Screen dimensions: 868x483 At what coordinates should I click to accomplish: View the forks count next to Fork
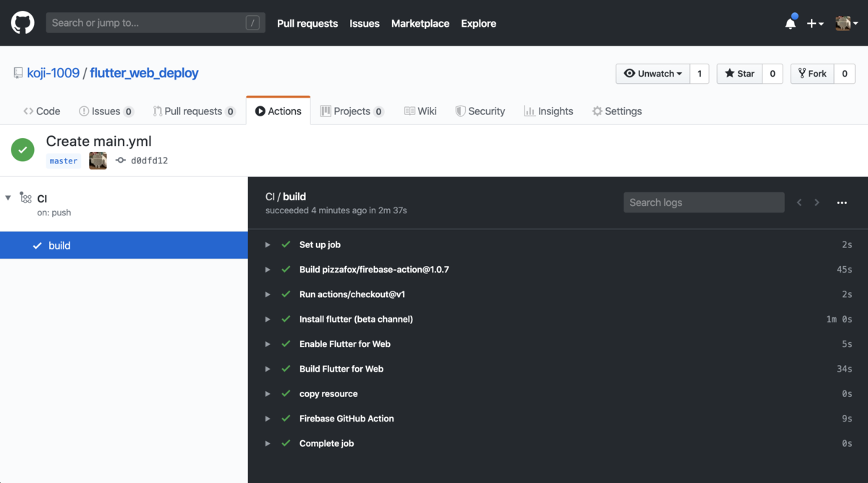(845, 74)
